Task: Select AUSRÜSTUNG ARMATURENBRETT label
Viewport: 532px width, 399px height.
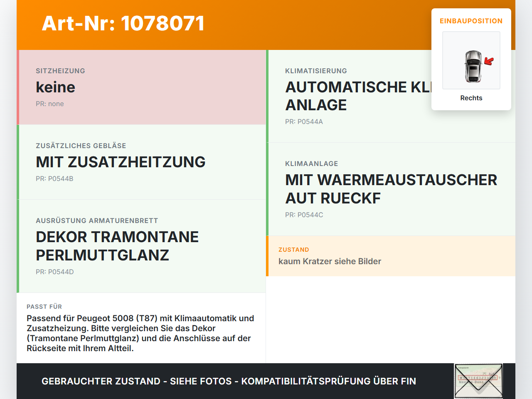Action: coord(97,221)
